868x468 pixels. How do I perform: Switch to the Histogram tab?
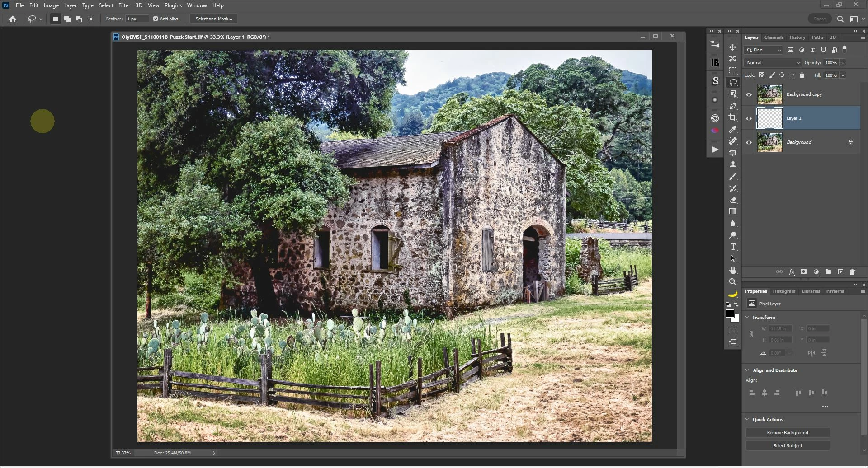point(783,291)
